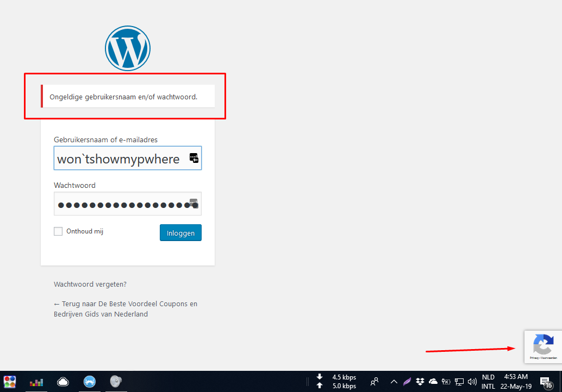Tick the Onthoud mij checkbox

(58, 231)
